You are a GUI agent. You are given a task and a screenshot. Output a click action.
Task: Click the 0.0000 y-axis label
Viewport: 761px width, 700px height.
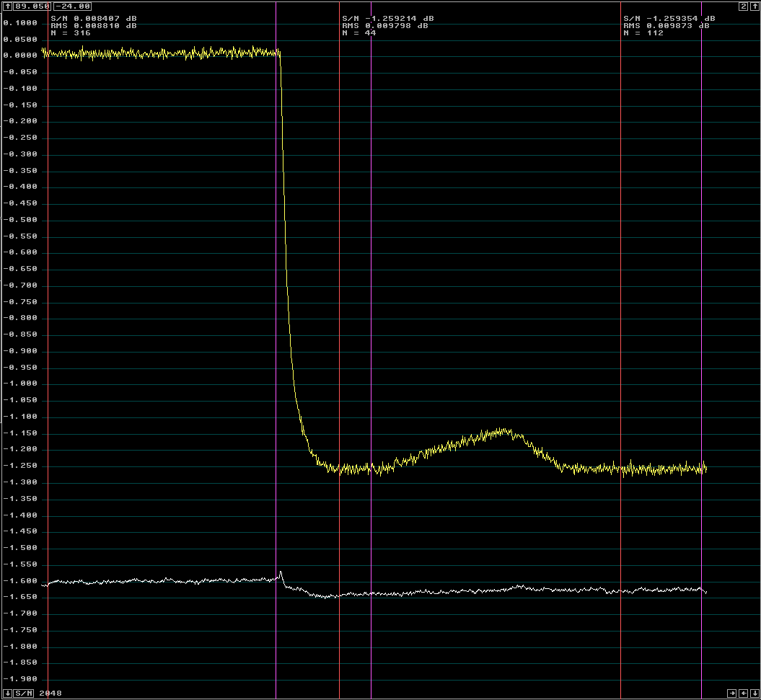(20, 56)
